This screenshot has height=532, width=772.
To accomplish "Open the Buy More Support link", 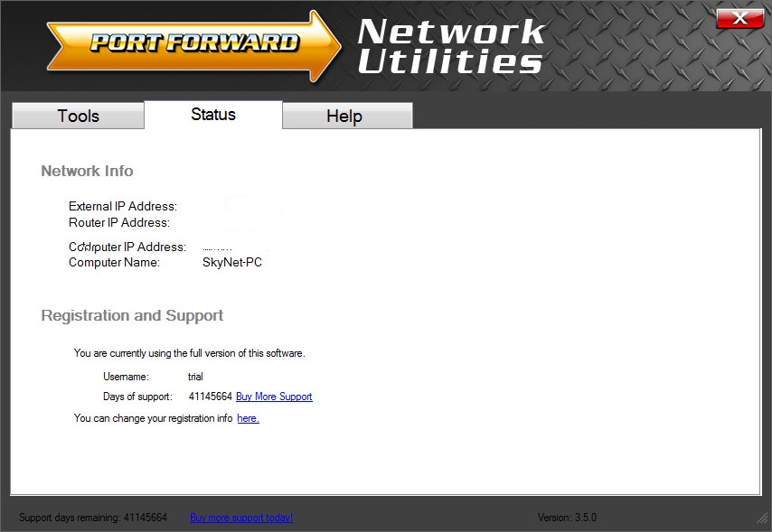I will coord(274,397).
